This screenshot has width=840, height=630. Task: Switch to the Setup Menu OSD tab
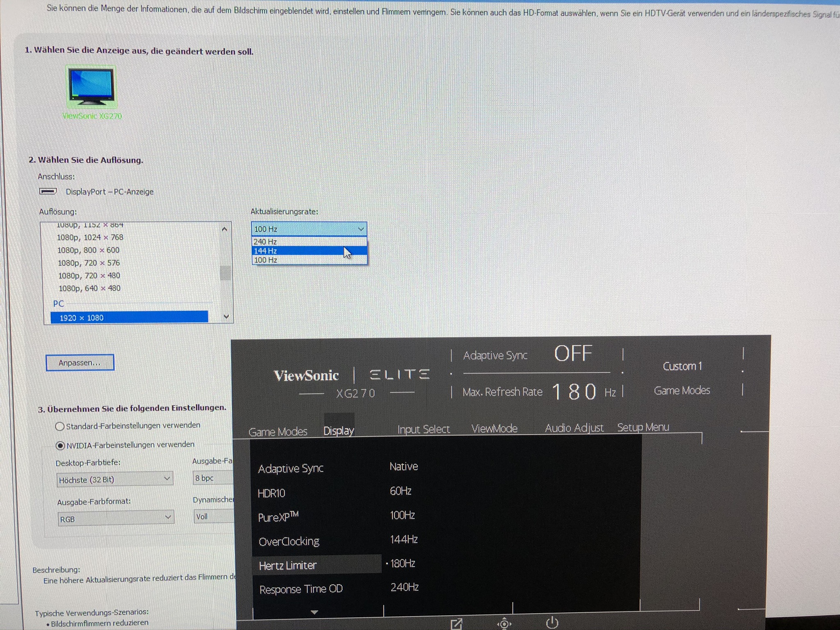643,427
